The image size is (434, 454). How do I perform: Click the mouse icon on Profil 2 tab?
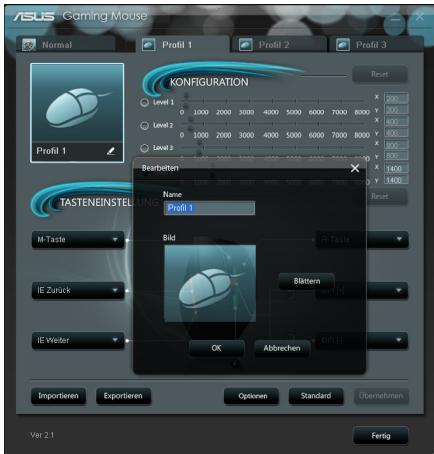pos(246,45)
